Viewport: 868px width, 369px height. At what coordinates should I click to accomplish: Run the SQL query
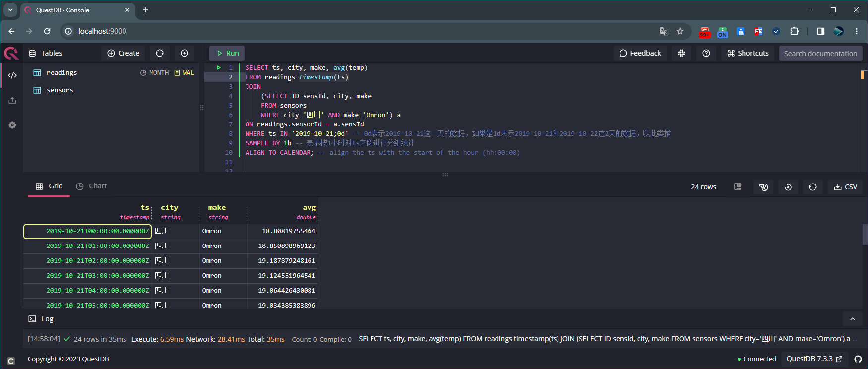[227, 53]
